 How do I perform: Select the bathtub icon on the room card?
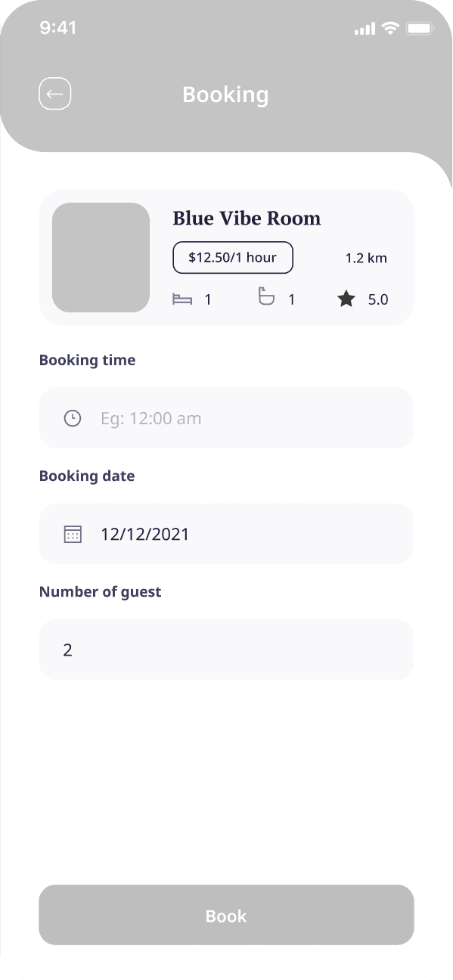pyautogui.click(x=266, y=297)
